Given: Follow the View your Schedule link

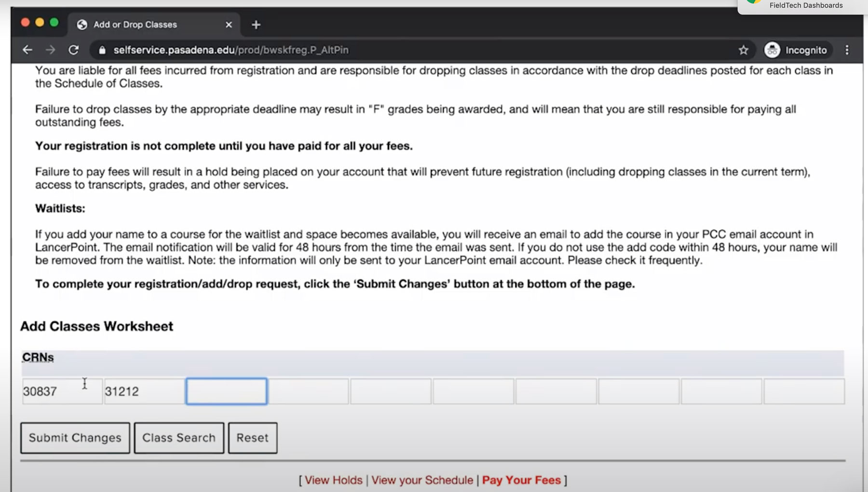Looking at the screenshot, I should pyautogui.click(x=422, y=480).
